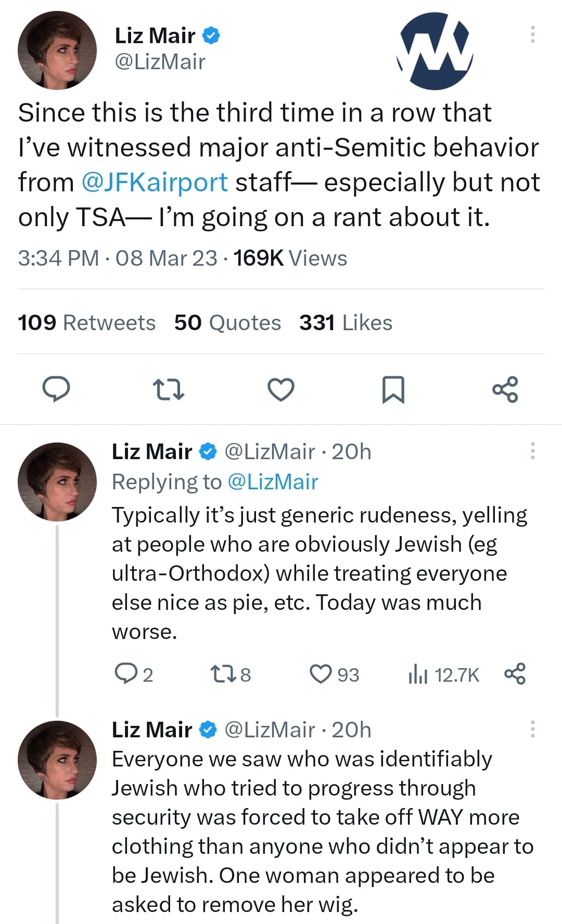The width and height of the screenshot is (562, 924).
Task: Tap the blue W logo badge
Action: pos(436,51)
